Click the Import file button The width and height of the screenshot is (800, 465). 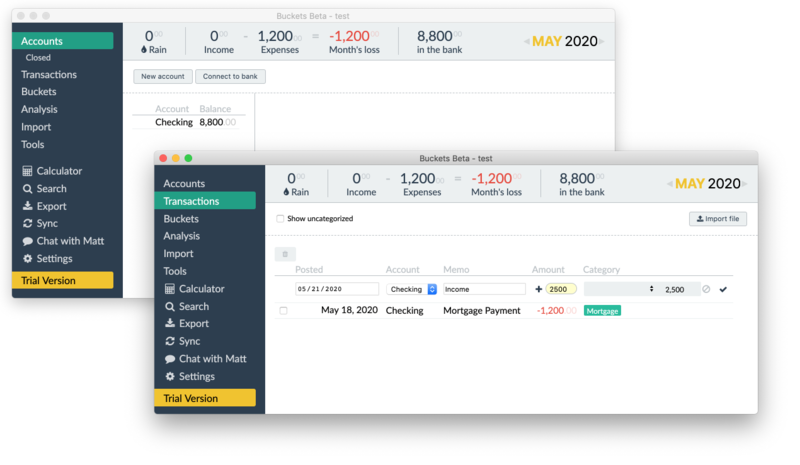click(717, 219)
